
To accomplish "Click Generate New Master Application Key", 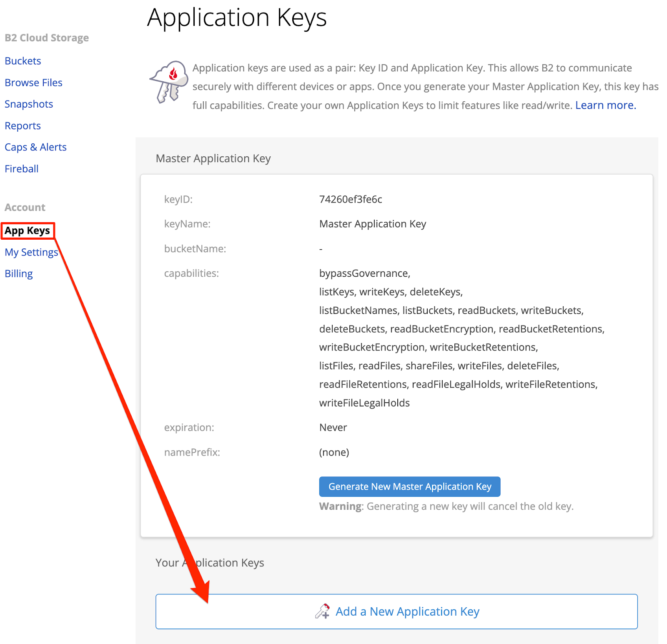I will coord(410,486).
